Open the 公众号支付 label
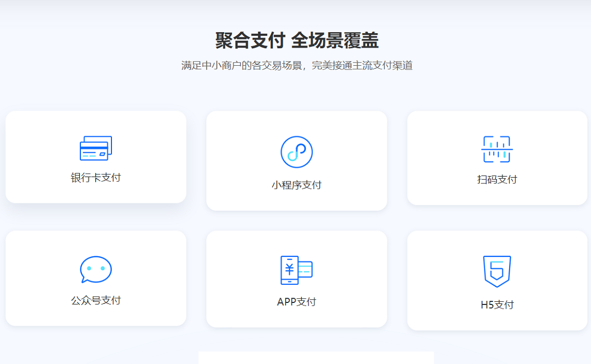Viewport: 591px width, 364px height. pyautogui.click(x=96, y=300)
